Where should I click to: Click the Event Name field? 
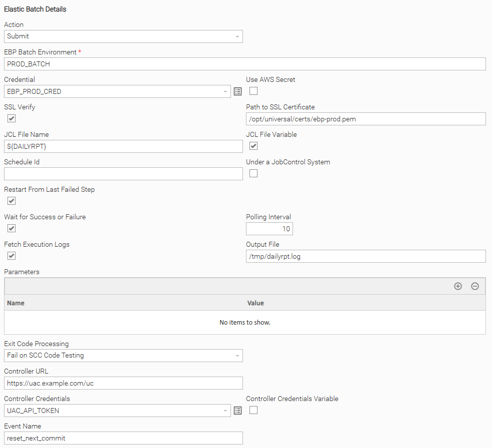click(x=123, y=438)
